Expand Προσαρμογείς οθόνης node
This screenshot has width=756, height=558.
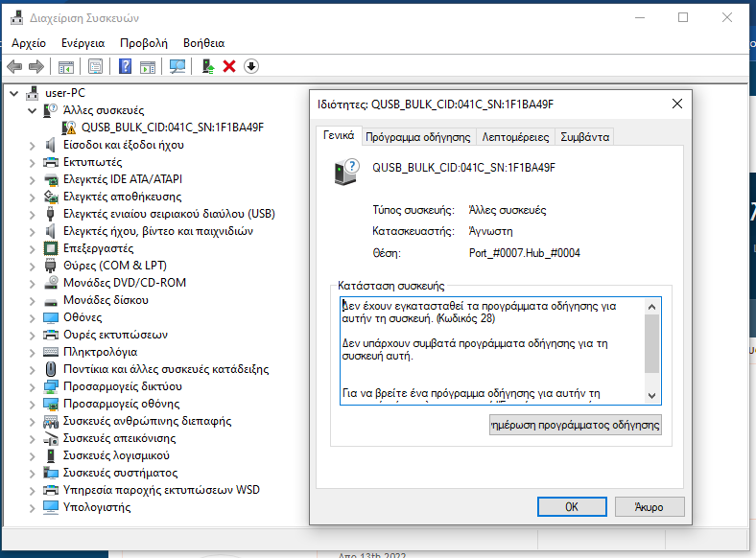pos(33,405)
